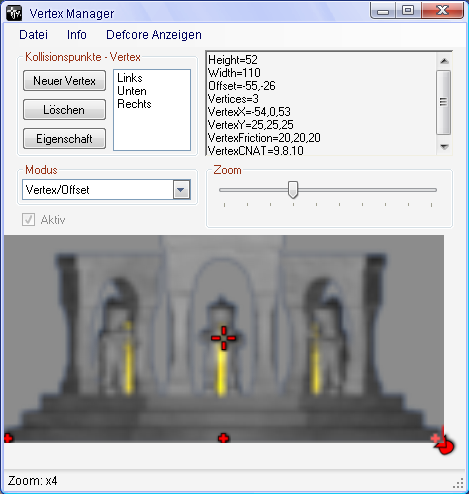Image resolution: width=469 pixels, height=494 pixels.
Task: Click the red resize handle at image corner
Action: [x=446, y=447]
